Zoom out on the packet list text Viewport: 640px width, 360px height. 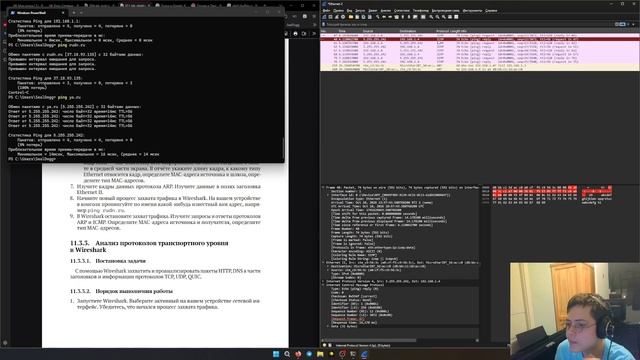click(437, 17)
